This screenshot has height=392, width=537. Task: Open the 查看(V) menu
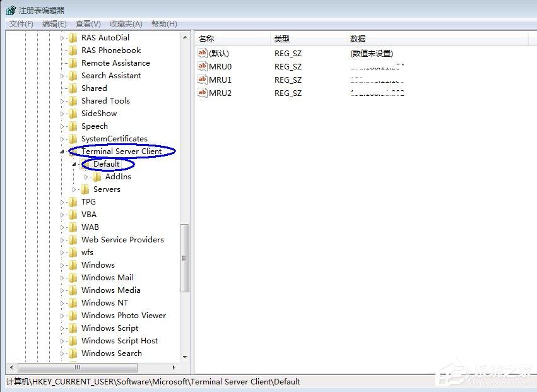click(x=88, y=24)
